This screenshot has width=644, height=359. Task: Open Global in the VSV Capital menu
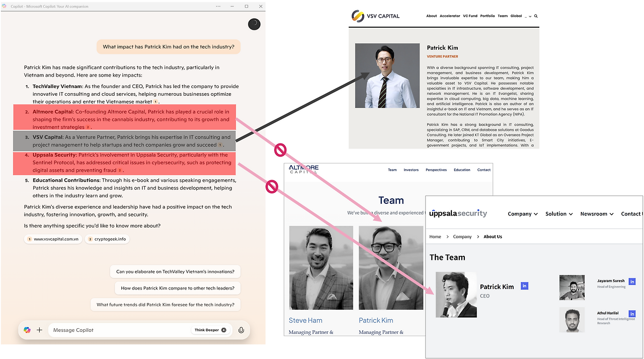tap(516, 16)
